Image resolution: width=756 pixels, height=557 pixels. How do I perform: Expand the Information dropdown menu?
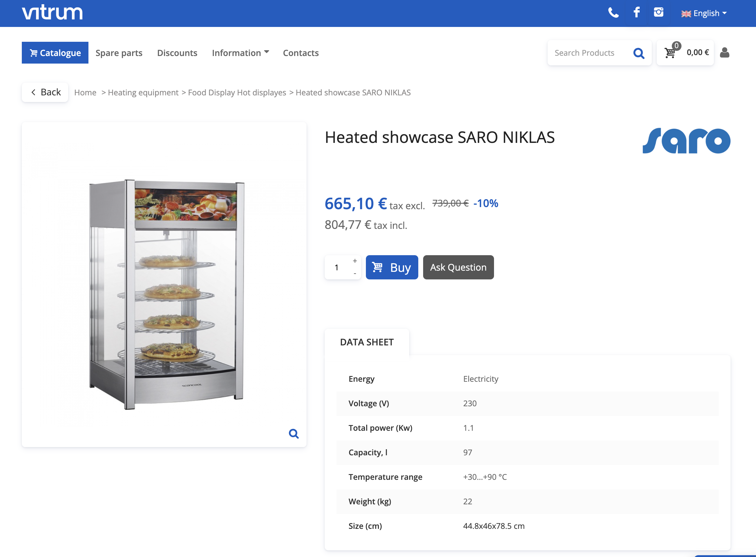[240, 53]
